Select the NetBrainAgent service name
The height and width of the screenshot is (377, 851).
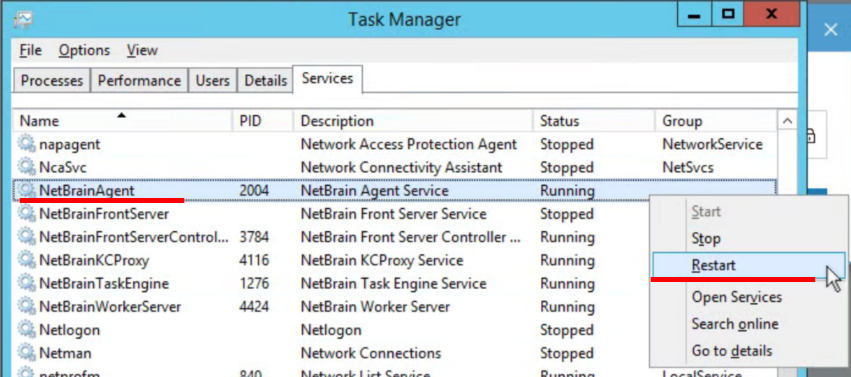coord(87,190)
